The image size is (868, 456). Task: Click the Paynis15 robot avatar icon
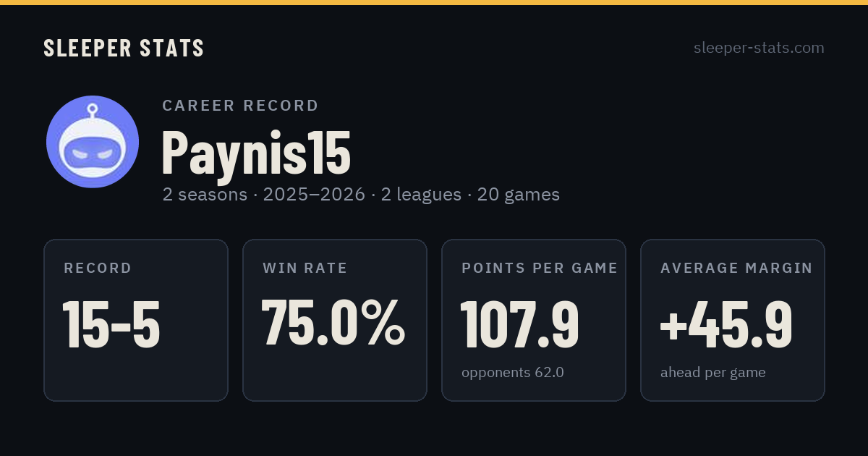click(x=93, y=142)
